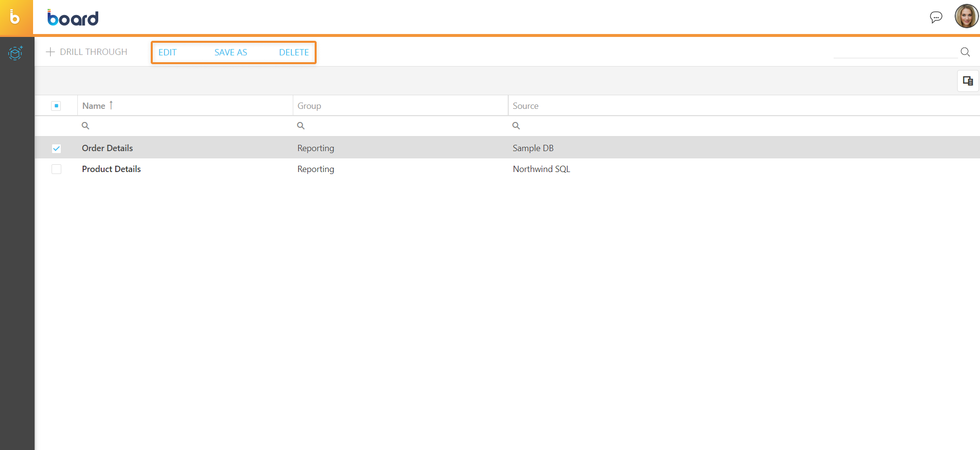
Task: Click SAVE AS in the toolbar
Action: point(231,52)
